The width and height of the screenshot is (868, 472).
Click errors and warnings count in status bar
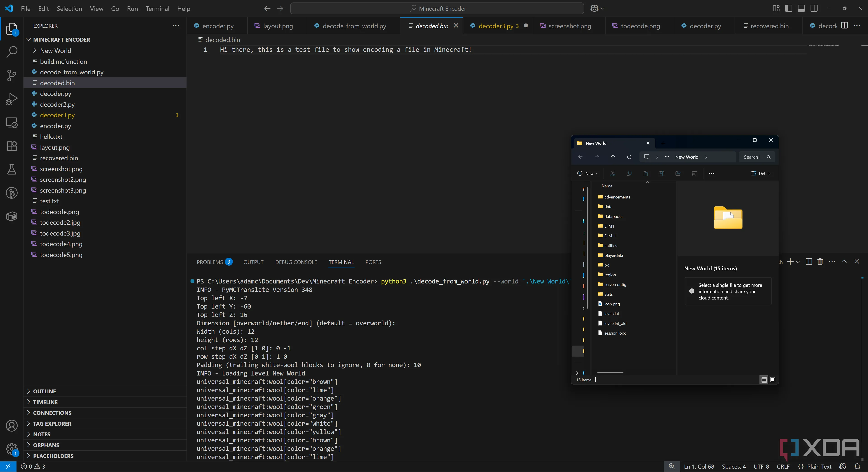pyautogui.click(x=33, y=466)
